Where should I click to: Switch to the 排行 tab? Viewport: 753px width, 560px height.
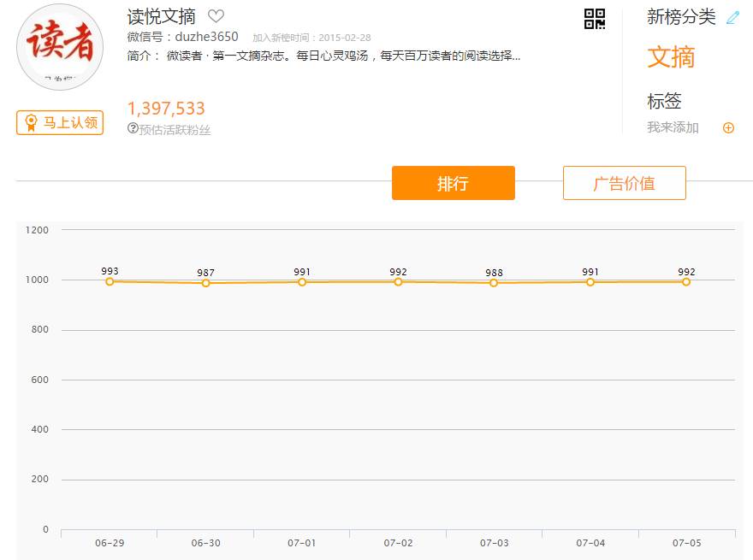[453, 183]
